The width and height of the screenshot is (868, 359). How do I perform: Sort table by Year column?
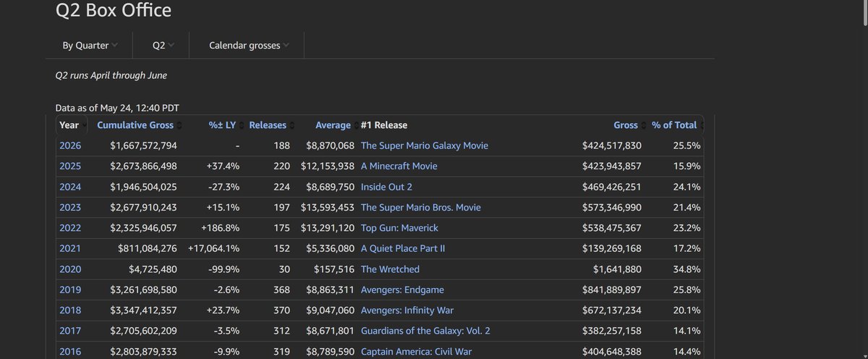coord(72,125)
